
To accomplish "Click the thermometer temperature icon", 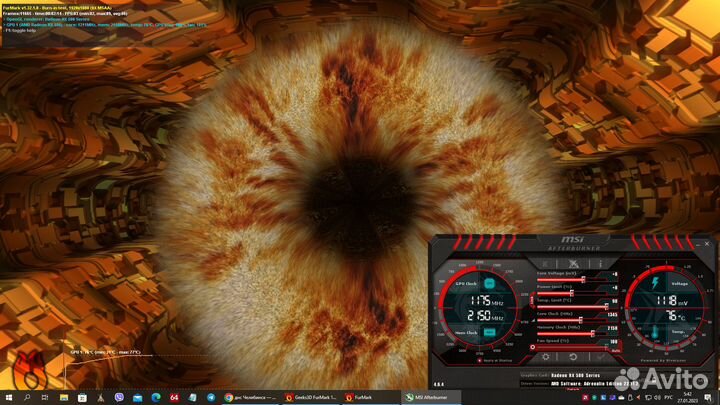I will pos(655,332).
